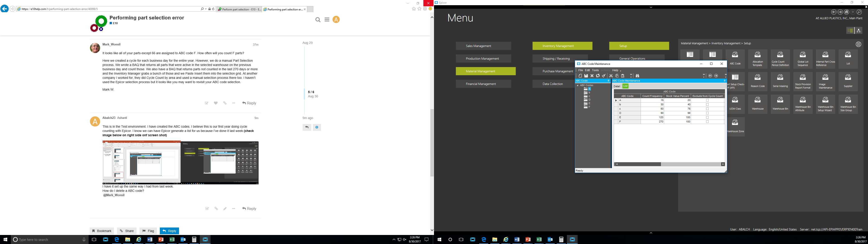Check Exclude from Cycle Count for row A
The width and height of the screenshot is (868, 244).
coord(707,101)
